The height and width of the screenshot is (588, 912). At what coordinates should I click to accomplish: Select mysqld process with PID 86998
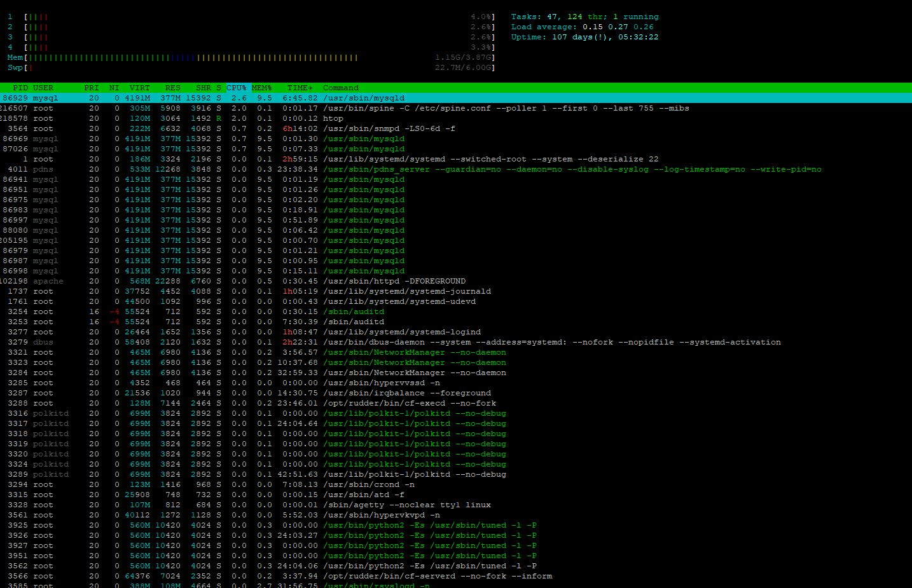click(x=456, y=271)
